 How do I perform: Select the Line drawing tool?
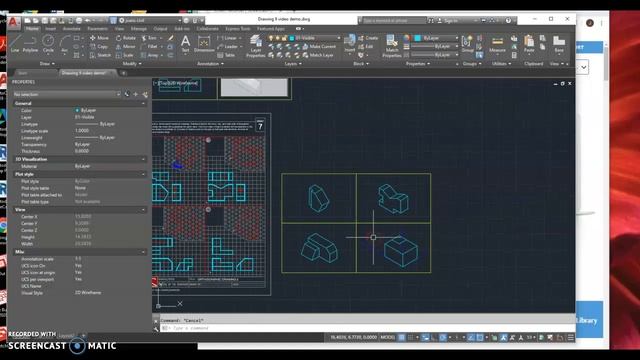(x=15, y=44)
